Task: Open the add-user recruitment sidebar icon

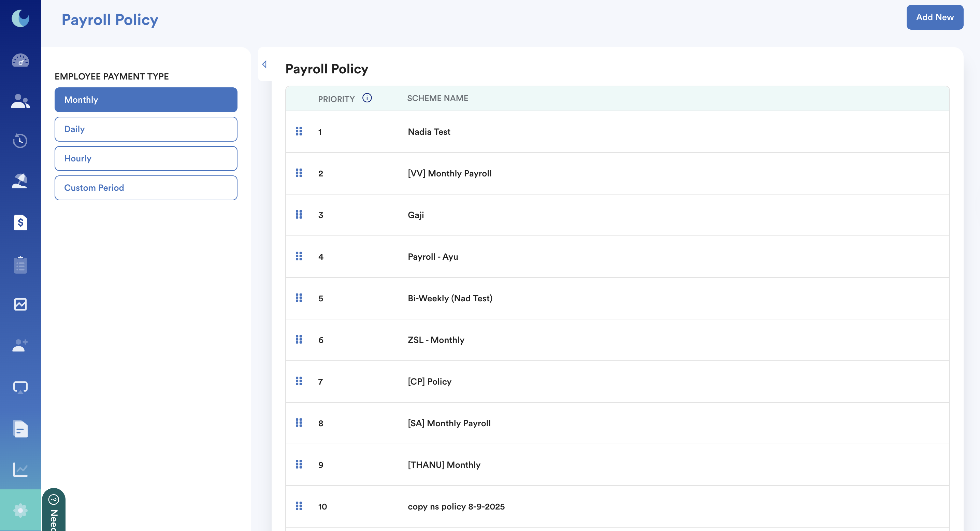Action: tap(20, 345)
